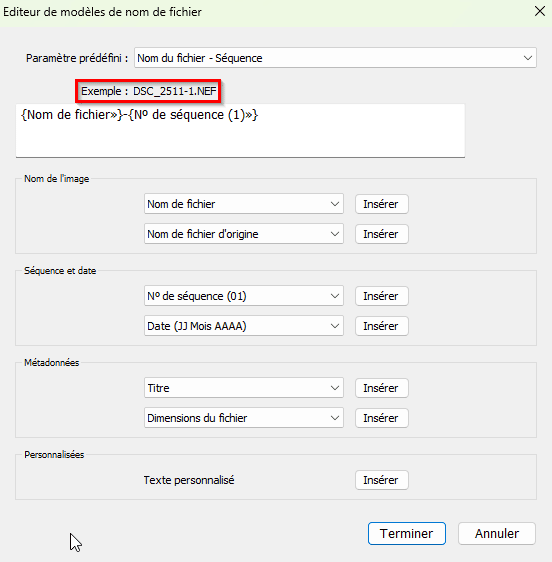Open the Nom de fichier d'origine dropdown
The image size is (552, 562).
244,234
